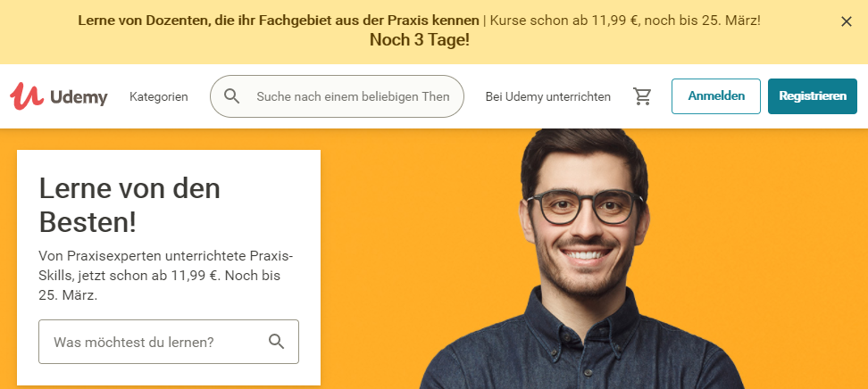868x389 pixels.
Task: Dismiss the yellow promo banner with X
Action: [x=846, y=21]
